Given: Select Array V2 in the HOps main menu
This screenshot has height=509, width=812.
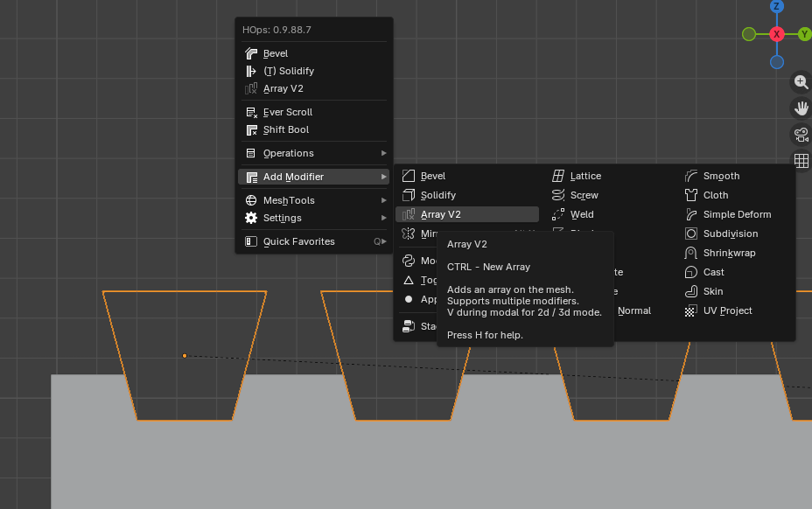Looking at the screenshot, I should point(313,88).
